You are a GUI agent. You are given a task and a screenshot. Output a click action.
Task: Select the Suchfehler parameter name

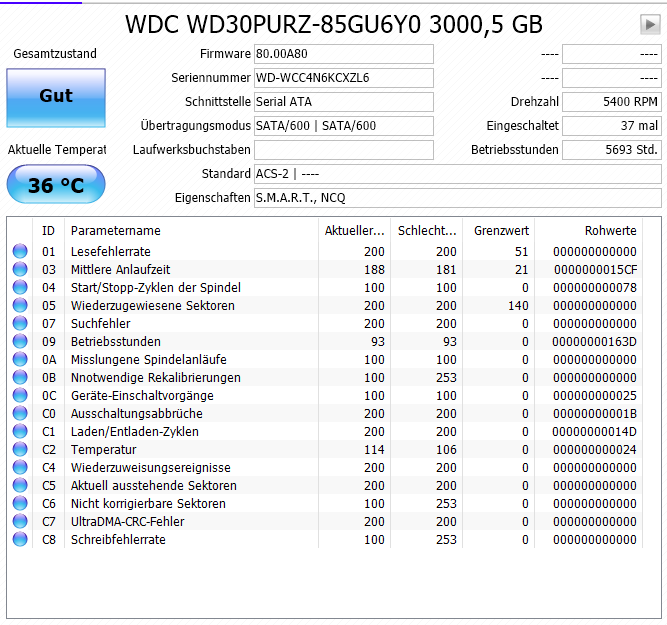click(100, 324)
